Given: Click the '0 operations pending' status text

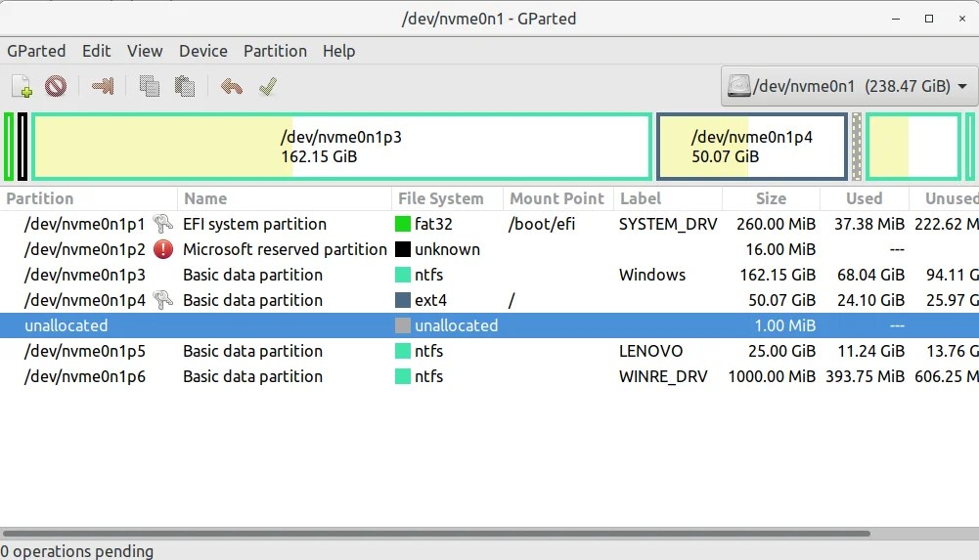Looking at the screenshot, I should point(77,551).
